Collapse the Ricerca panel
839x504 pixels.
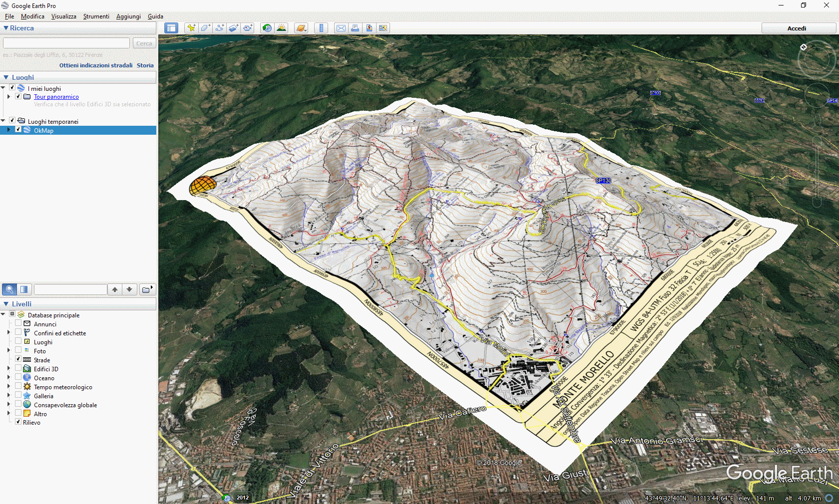tap(5, 28)
